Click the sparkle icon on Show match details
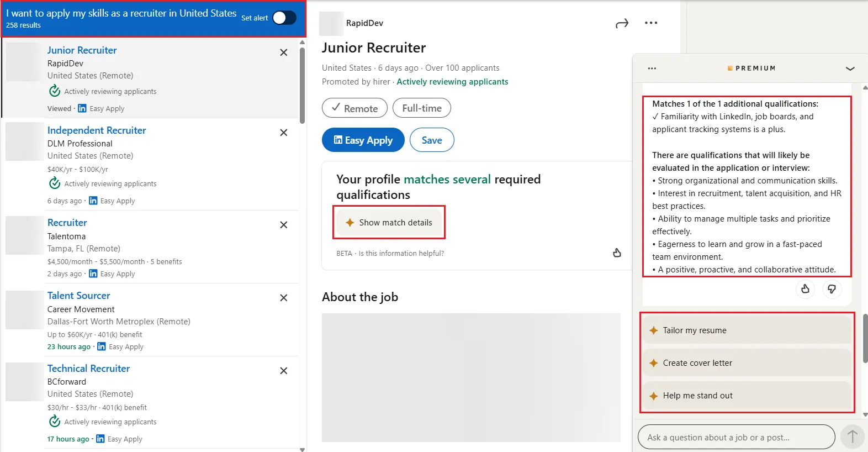868x452 pixels. point(350,223)
